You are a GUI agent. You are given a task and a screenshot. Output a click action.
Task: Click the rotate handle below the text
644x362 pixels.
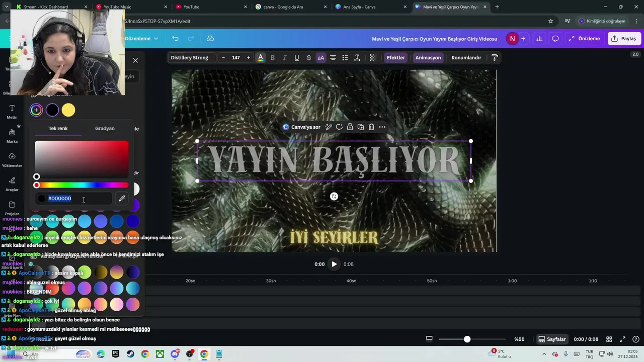pyautogui.click(x=334, y=197)
